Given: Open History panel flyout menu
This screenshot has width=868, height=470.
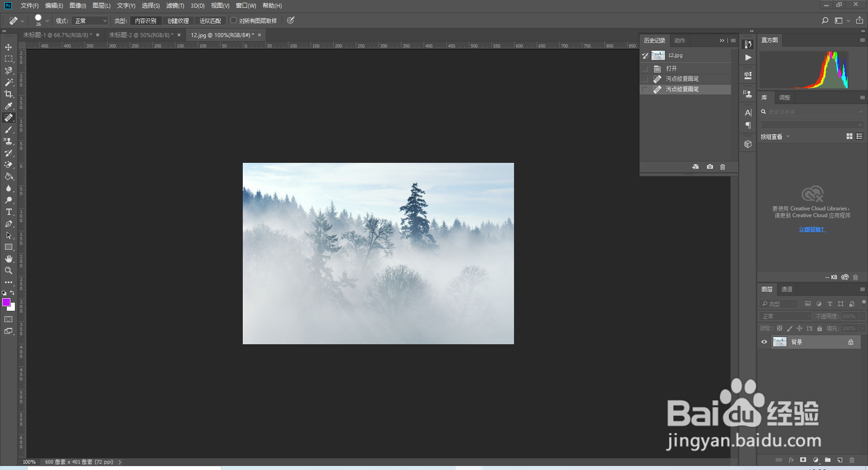Looking at the screenshot, I should click(733, 41).
